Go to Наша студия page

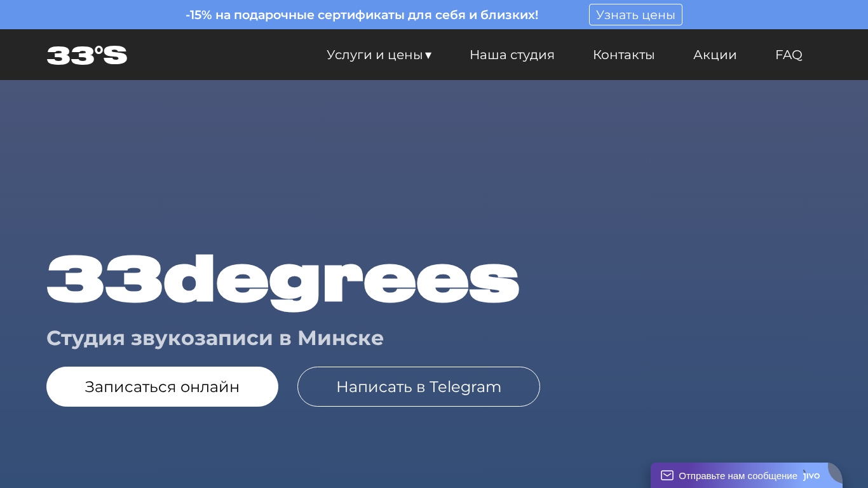click(x=512, y=55)
